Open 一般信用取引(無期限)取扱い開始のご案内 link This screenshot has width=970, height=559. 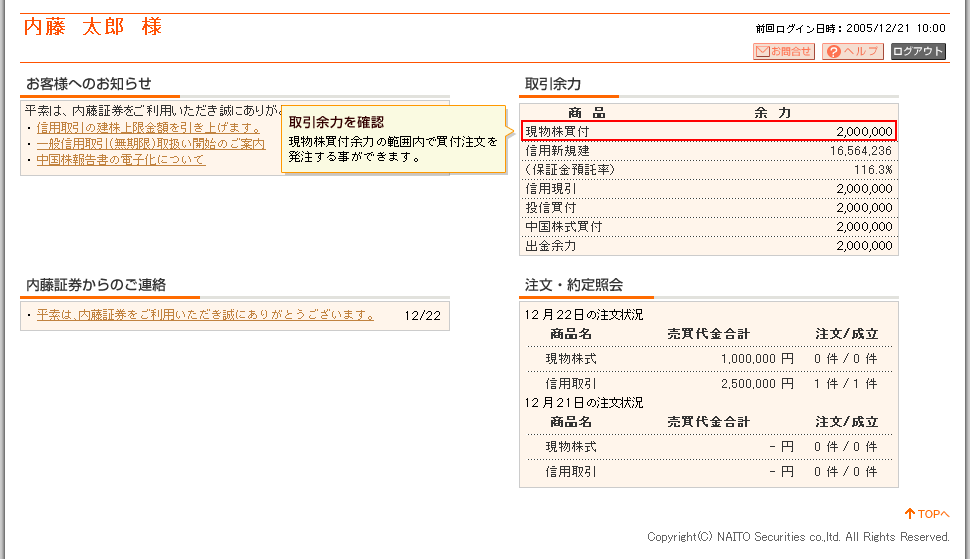coord(150,143)
